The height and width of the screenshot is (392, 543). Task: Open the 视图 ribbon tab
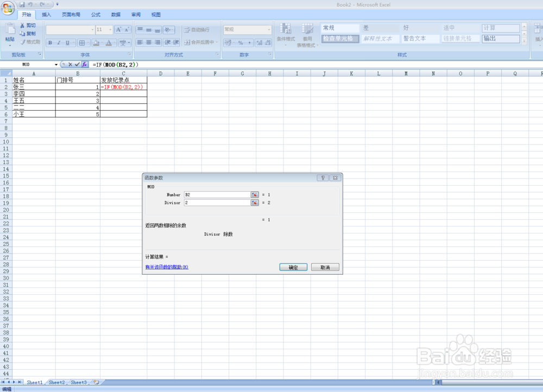[156, 15]
